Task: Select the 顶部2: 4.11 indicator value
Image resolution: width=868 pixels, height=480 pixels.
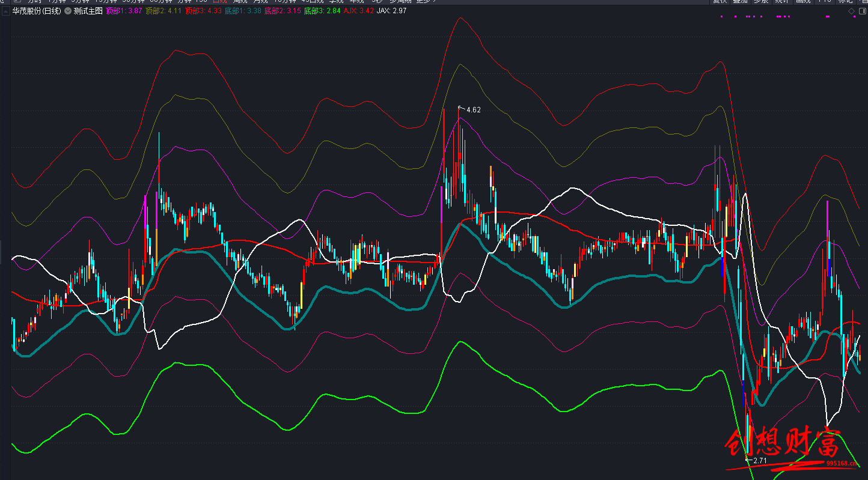Action: point(163,11)
